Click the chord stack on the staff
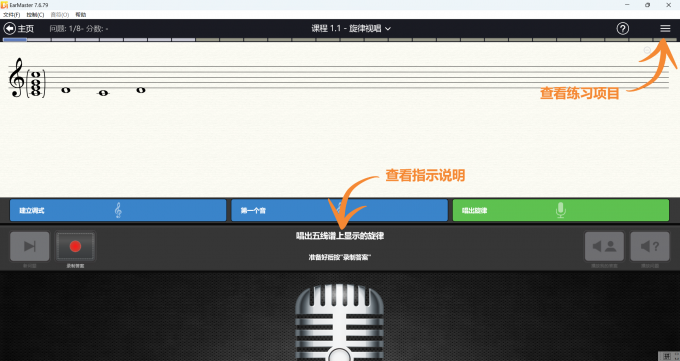 (36, 83)
